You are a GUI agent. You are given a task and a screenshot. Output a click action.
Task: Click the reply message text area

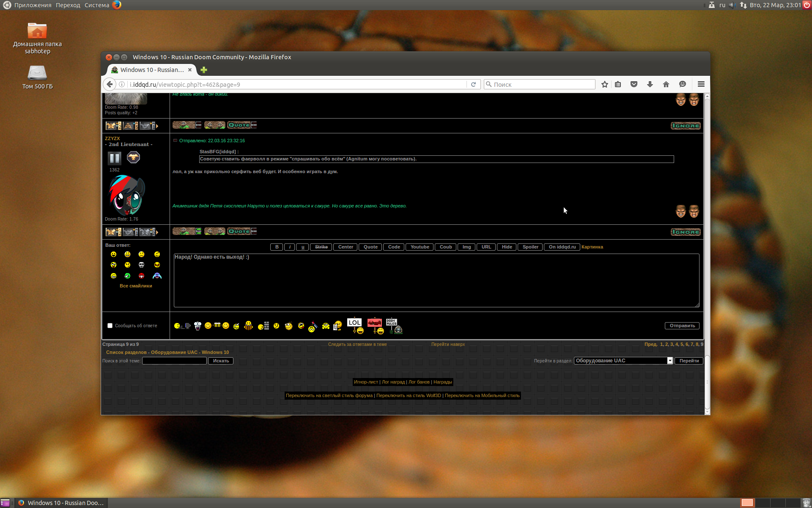(x=436, y=280)
